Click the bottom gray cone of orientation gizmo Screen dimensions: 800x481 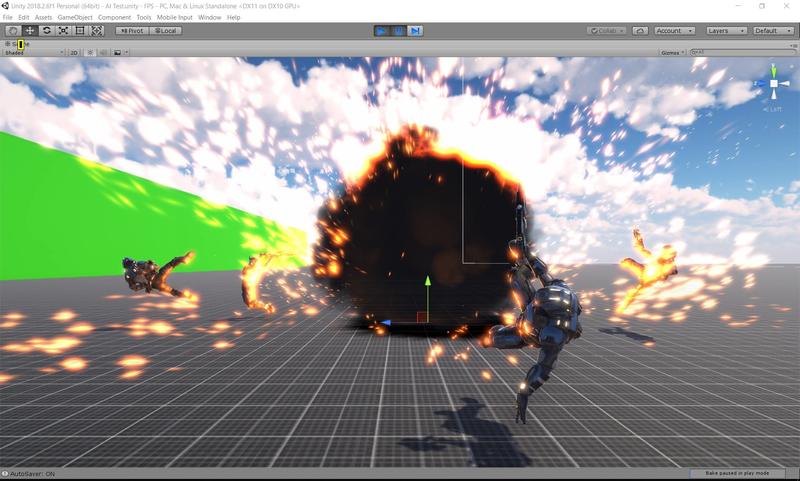coord(774,94)
